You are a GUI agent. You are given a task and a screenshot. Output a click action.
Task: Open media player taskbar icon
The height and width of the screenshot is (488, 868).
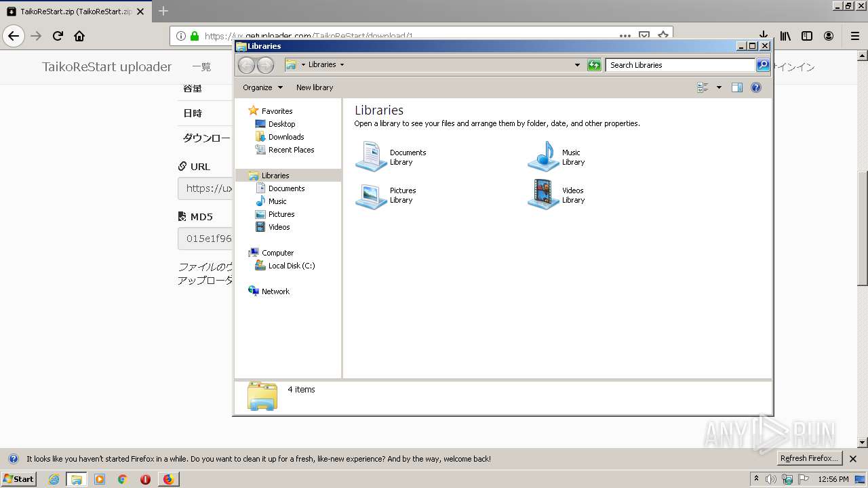coord(100,479)
